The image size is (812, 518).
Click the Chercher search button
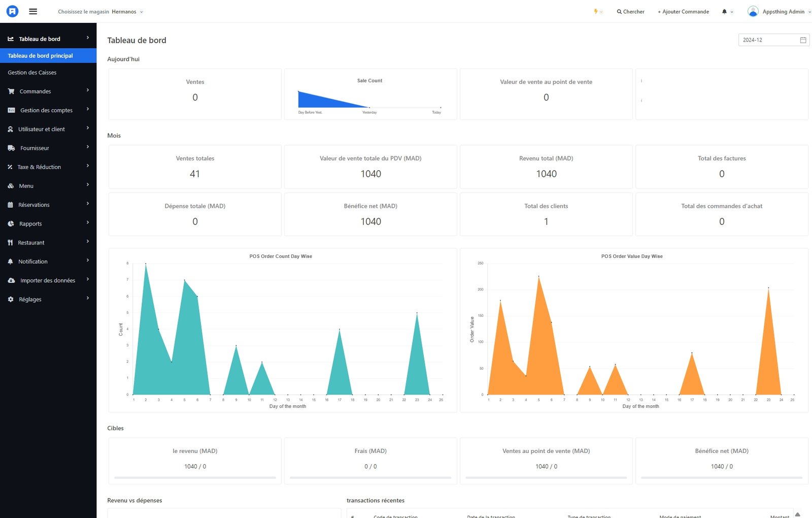pyautogui.click(x=630, y=12)
